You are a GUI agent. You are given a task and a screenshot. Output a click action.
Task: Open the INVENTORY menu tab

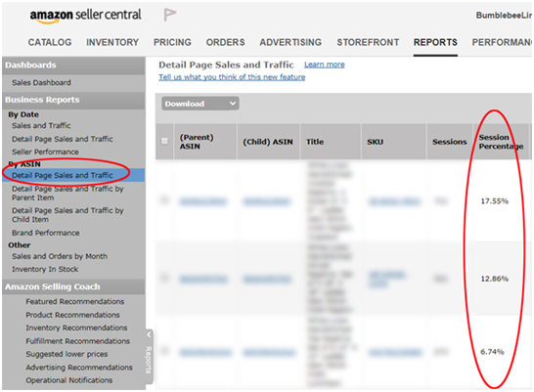[x=112, y=42]
